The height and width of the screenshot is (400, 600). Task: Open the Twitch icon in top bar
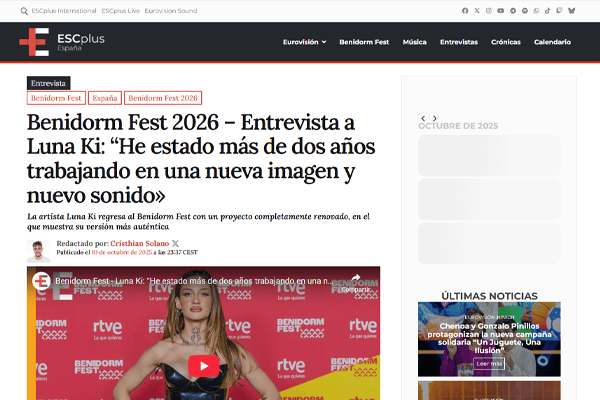559,11
